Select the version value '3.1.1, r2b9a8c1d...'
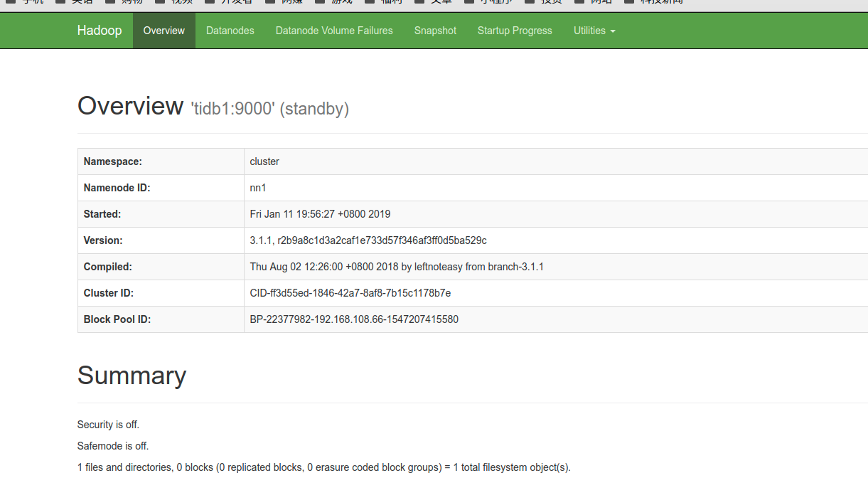 click(x=368, y=240)
